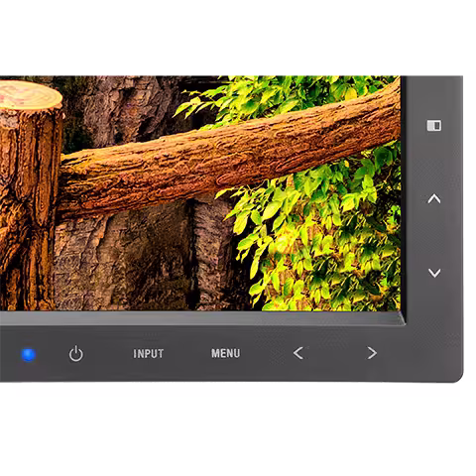Viewport: 476px width, 476px height.
Task: Open the MENU on-screen display
Action: pyautogui.click(x=226, y=353)
